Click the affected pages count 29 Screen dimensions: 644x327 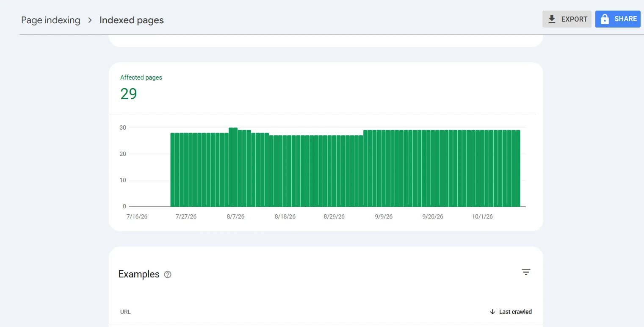click(x=129, y=94)
